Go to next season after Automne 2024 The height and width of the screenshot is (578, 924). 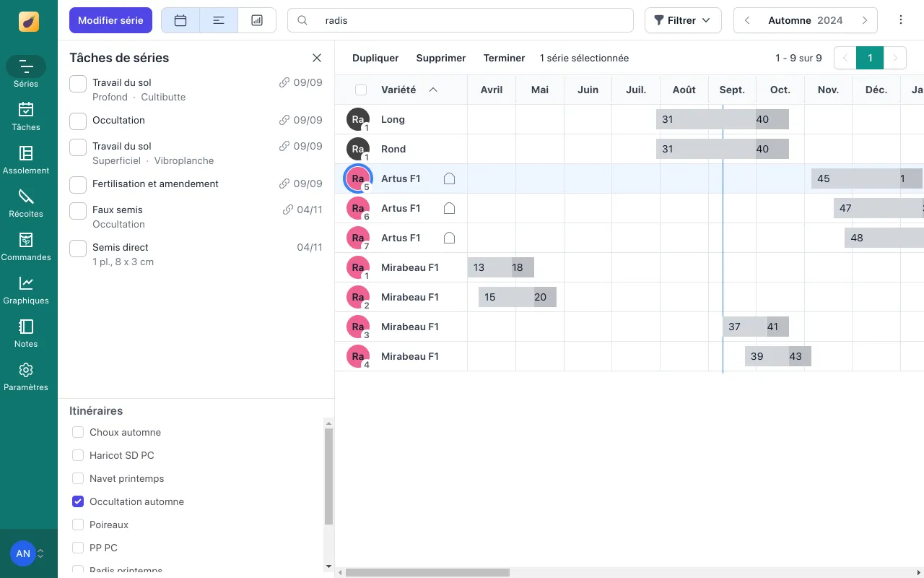pyautogui.click(x=864, y=20)
